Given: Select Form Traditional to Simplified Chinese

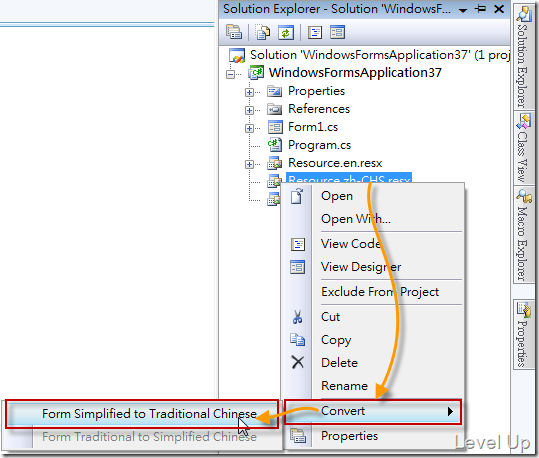Looking at the screenshot, I should [142, 437].
